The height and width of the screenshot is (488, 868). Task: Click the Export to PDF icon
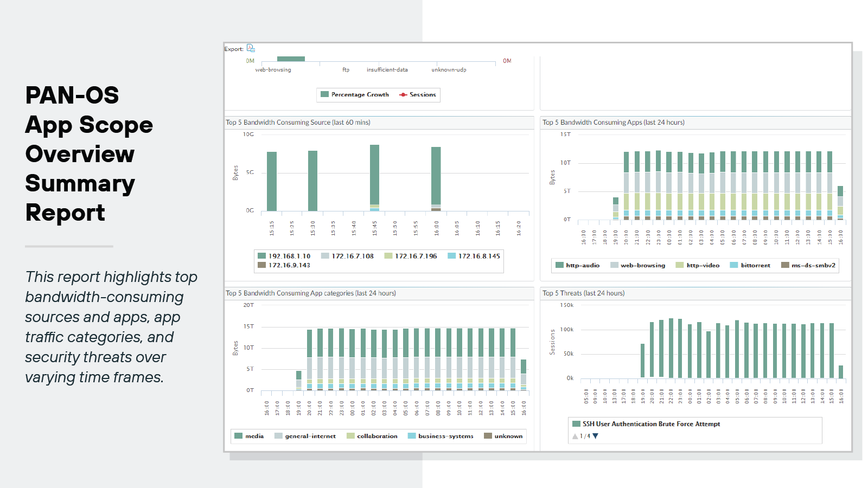pos(251,48)
